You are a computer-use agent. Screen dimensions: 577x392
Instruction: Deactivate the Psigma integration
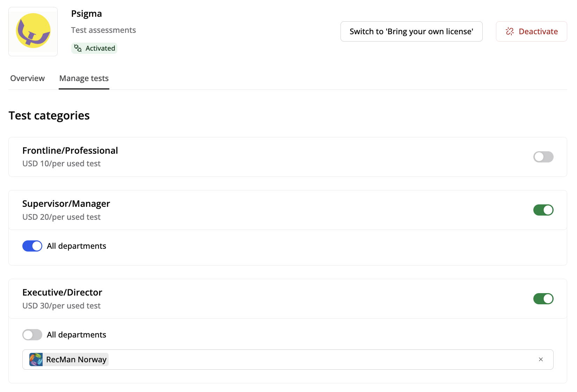pyautogui.click(x=531, y=31)
